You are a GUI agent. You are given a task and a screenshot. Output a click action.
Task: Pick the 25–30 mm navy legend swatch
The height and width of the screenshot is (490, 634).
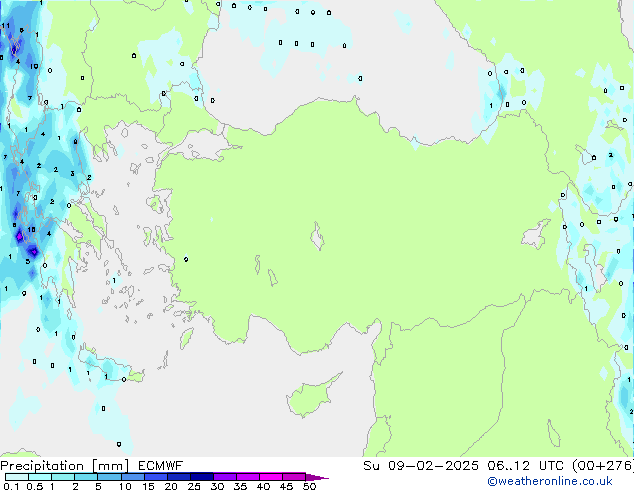202,477
